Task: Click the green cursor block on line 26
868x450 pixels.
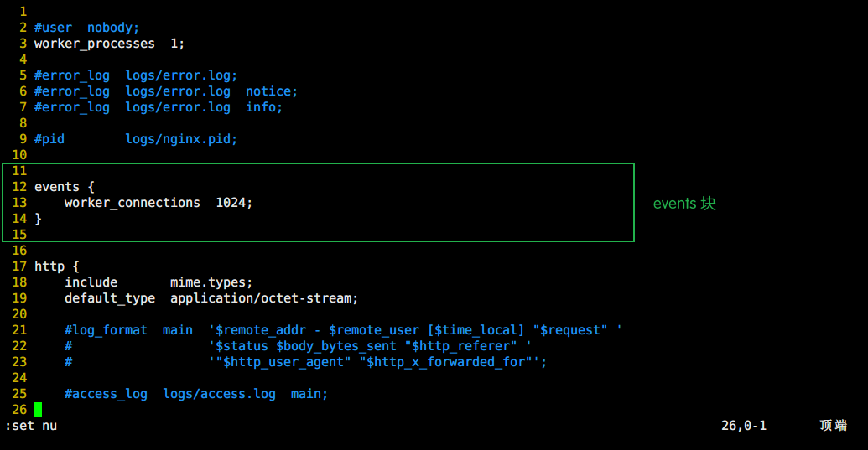Action: click(x=38, y=410)
